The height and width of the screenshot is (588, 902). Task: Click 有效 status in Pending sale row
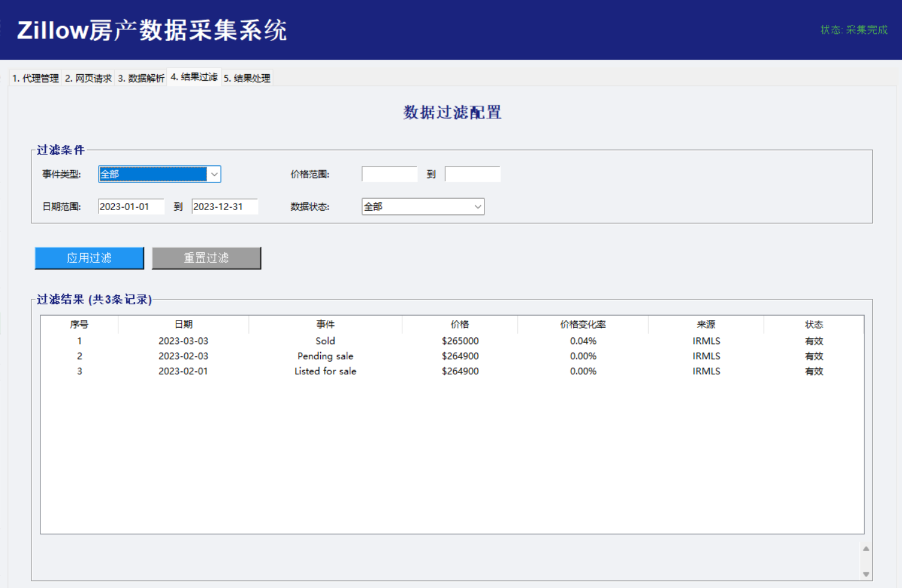coord(814,356)
